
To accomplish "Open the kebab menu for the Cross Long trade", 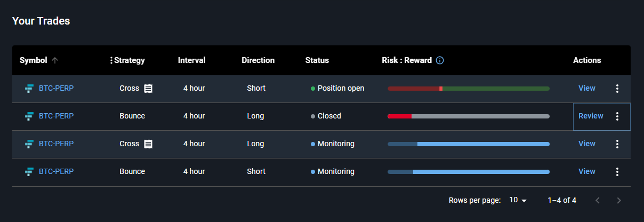I will point(617,144).
